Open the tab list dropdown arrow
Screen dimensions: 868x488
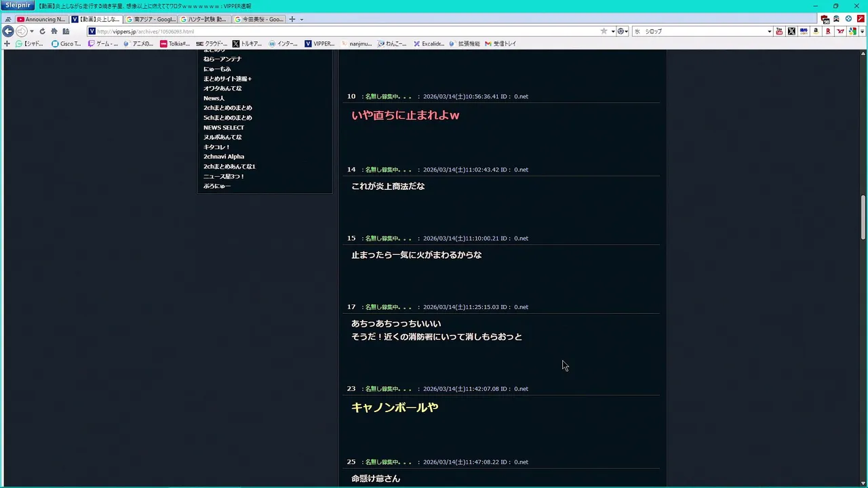(x=302, y=20)
